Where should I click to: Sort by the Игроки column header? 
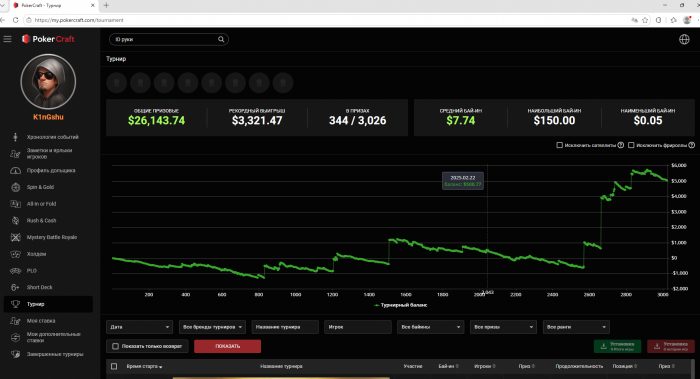484,367
